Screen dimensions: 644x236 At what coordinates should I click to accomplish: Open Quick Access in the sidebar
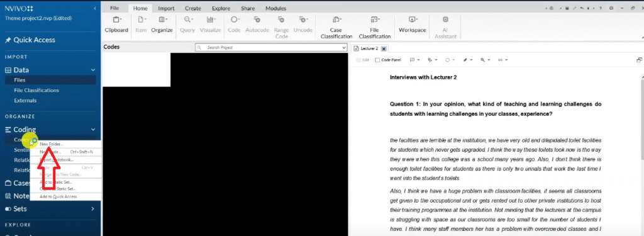(34, 40)
